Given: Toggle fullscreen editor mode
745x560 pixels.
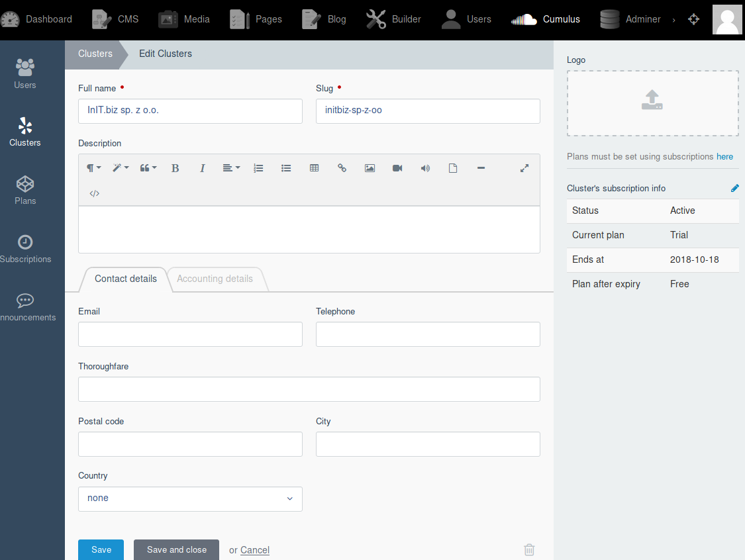Looking at the screenshot, I should click(x=524, y=168).
